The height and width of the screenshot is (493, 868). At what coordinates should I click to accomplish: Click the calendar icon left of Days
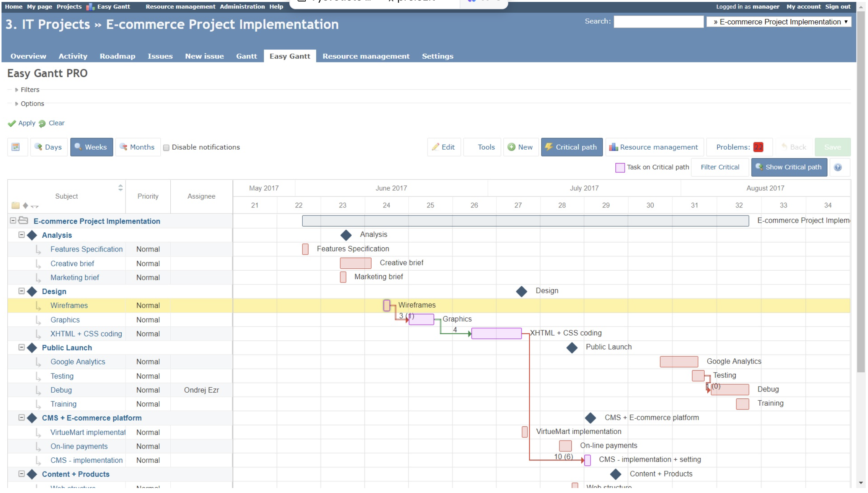click(16, 147)
